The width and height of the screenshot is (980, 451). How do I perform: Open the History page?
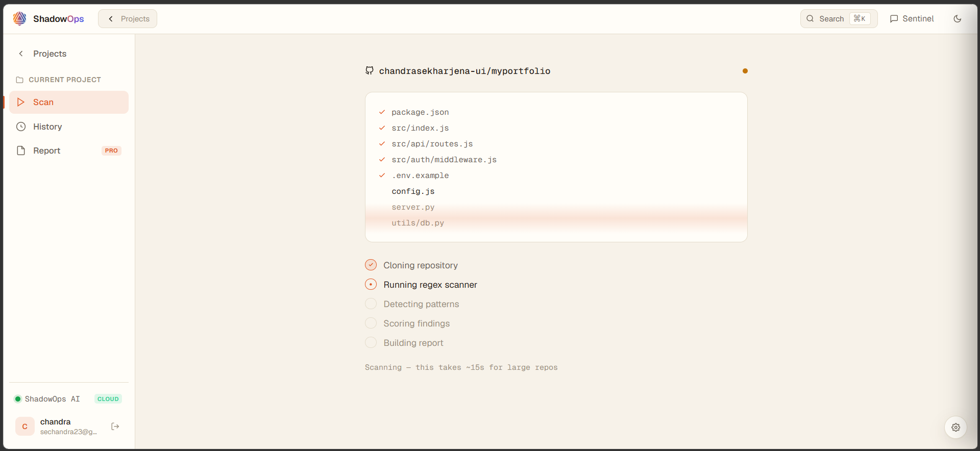69,127
